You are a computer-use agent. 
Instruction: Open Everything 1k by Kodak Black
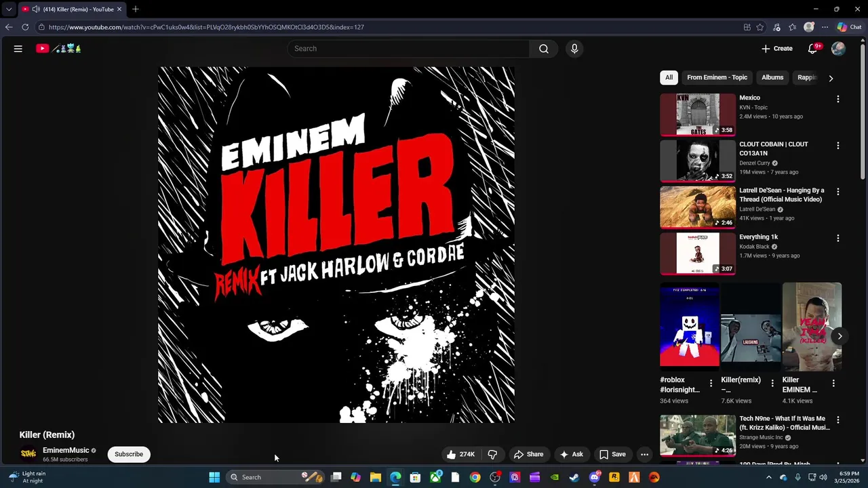(x=758, y=237)
